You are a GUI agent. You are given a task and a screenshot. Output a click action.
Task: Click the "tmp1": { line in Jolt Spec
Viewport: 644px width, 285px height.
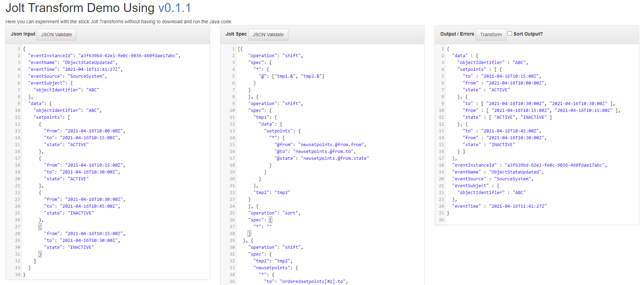pos(265,117)
